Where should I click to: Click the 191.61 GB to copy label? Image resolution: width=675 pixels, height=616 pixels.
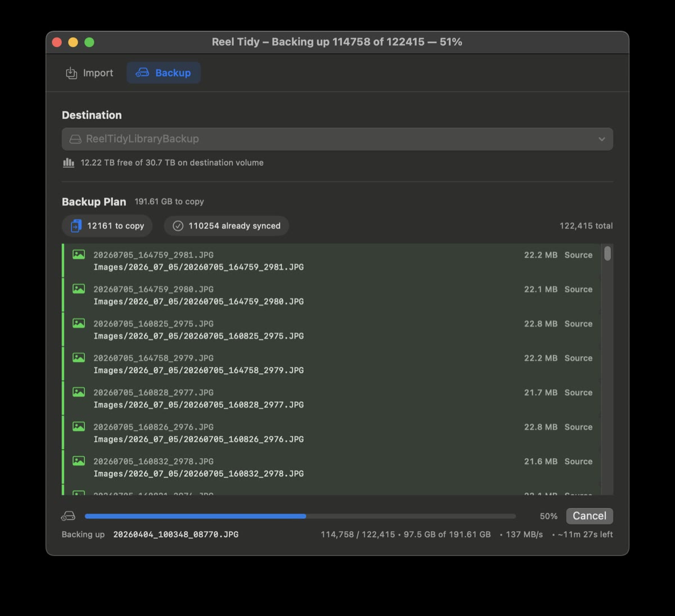tap(169, 202)
